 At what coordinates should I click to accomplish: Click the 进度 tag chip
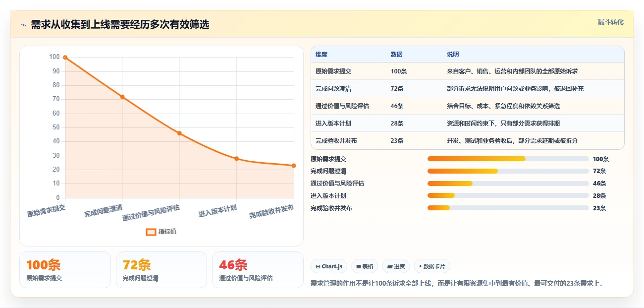pyautogui.click(x=396, y=266)
